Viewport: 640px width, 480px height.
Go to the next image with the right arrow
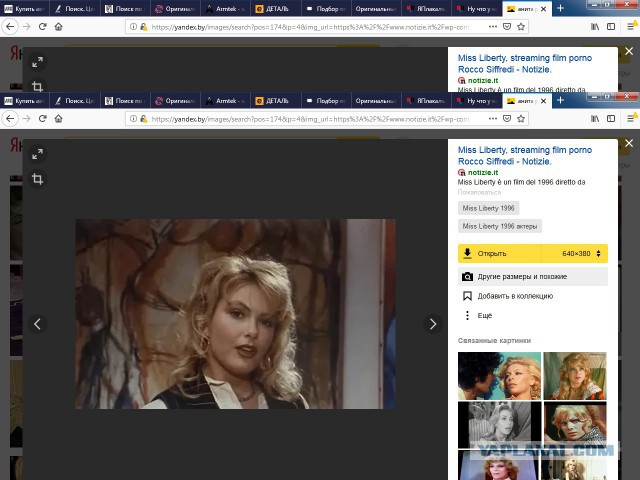[433, 324]
